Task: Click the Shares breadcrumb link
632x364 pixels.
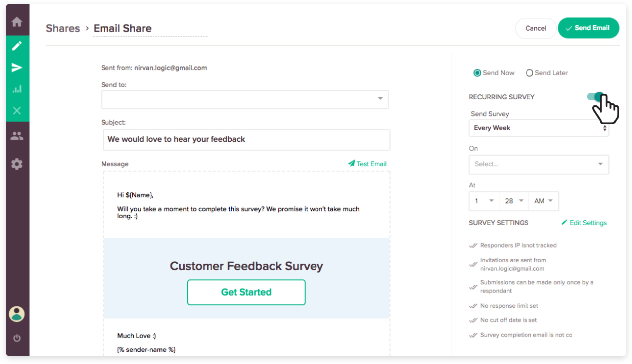Action: (x=63, y=28)
